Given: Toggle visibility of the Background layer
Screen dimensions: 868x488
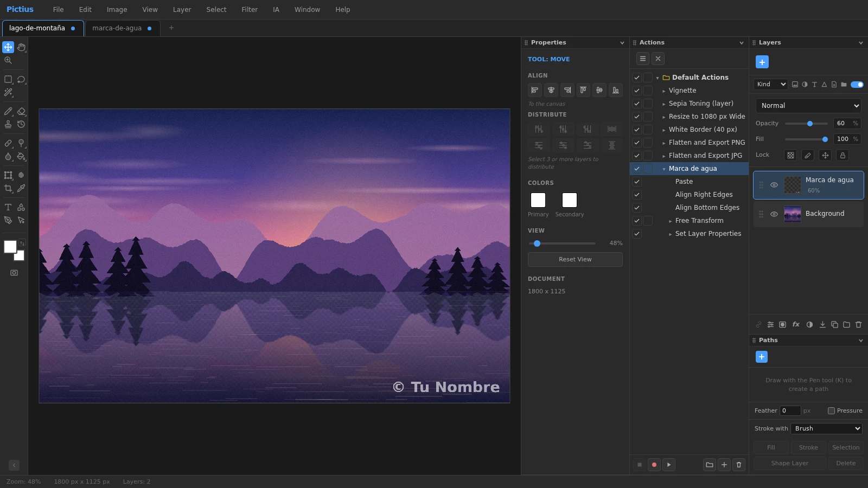Looking at the screenshot, I should coord(774,214).
